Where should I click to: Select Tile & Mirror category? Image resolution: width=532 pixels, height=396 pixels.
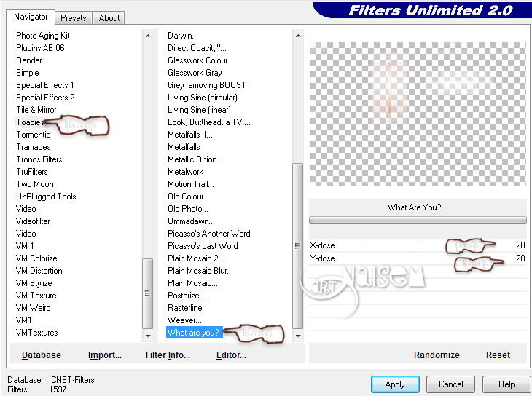(x=36, y=110)
